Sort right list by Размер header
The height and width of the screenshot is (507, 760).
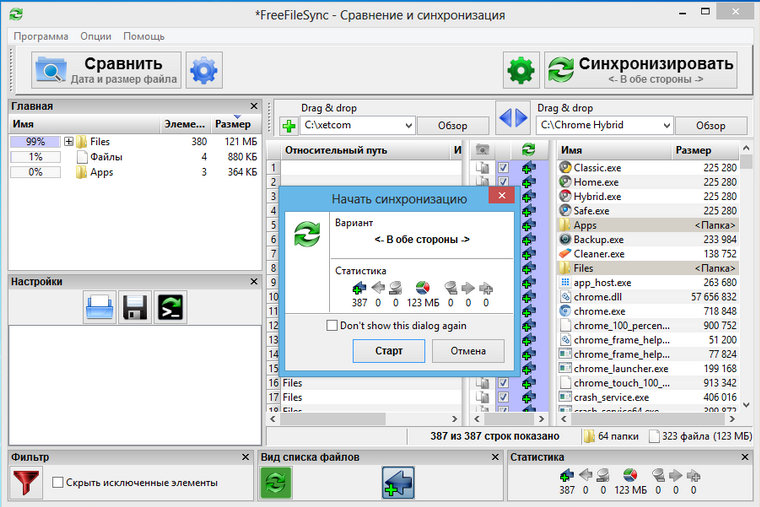[x=706, y=150]
